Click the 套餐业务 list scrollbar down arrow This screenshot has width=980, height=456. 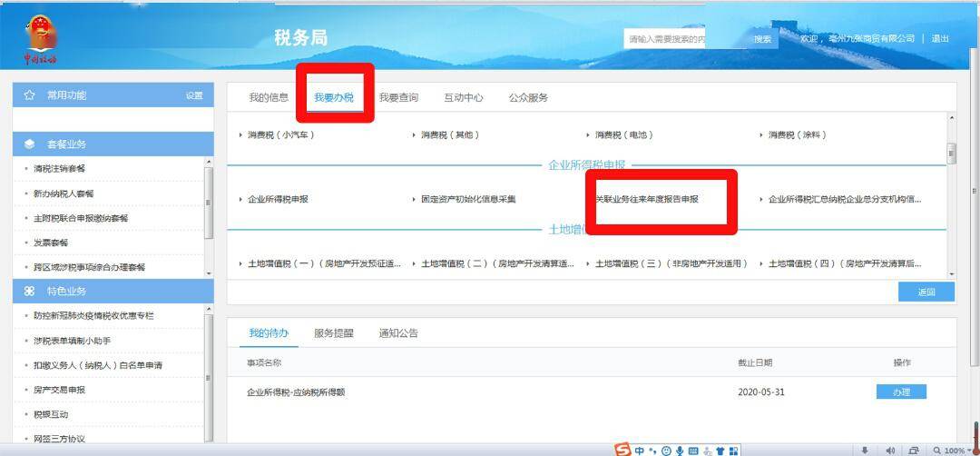(x=210, y=273)
